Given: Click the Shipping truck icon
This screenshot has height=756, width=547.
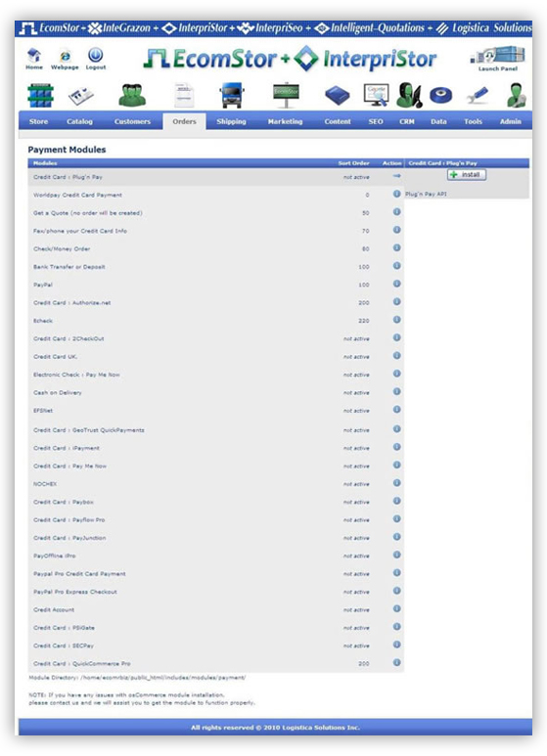Looking at the screenshot, I should point(232,95).
